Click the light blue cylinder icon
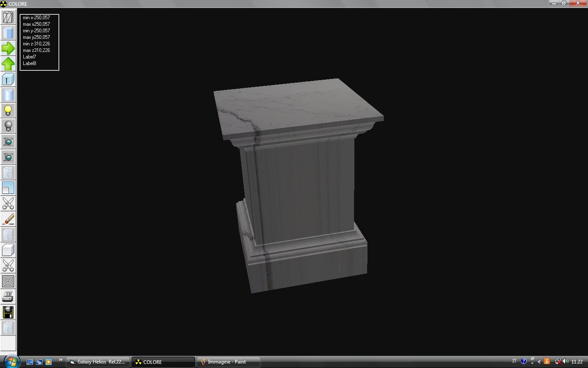This screenshot has height=368, width=588. click(x=8, y=95)
